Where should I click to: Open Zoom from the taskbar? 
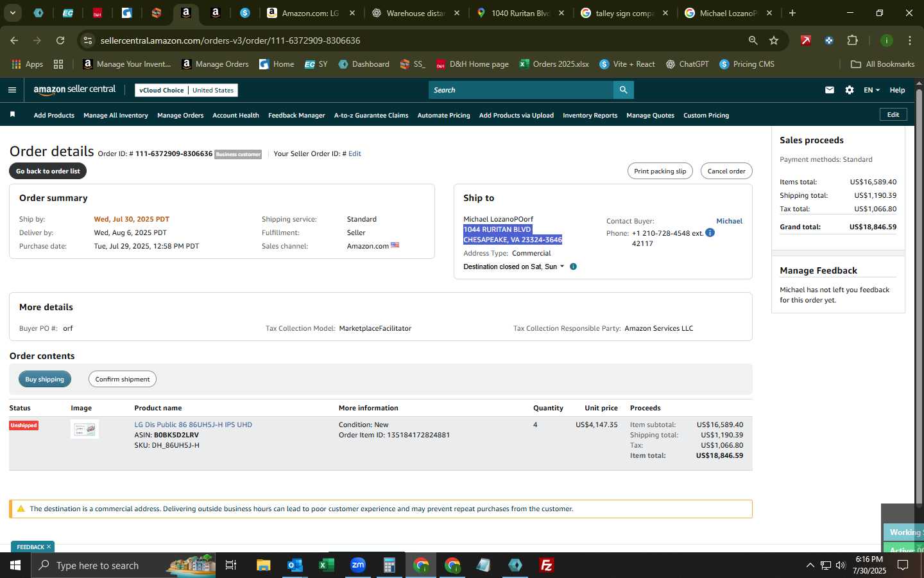coord(357,565)
